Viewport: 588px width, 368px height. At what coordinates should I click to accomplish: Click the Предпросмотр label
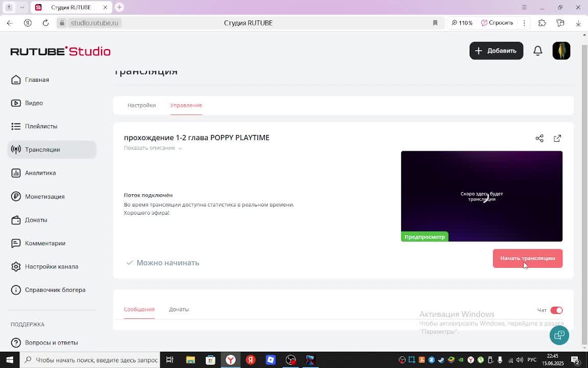tap(425, 237)
